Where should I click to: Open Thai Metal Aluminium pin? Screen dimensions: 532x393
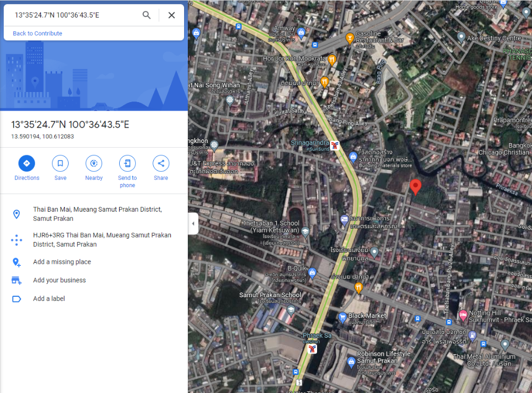[505, 345]
